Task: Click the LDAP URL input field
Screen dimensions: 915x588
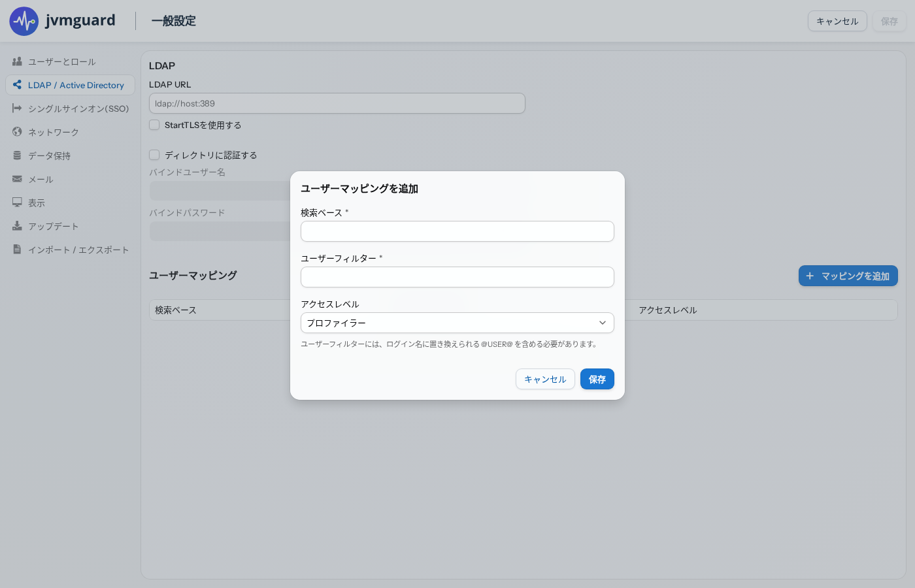Action: [x=337, y=103]
